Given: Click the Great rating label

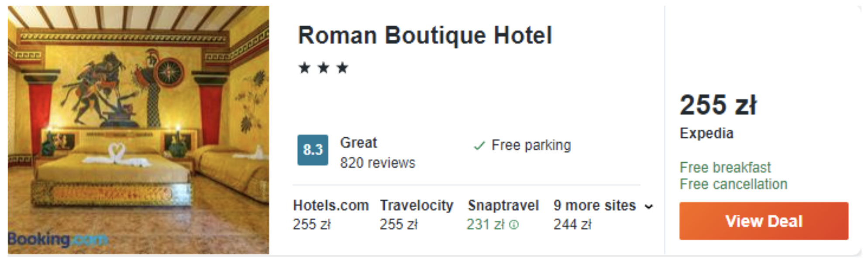Looking at the screenshot, I should (x=358, y=143).
